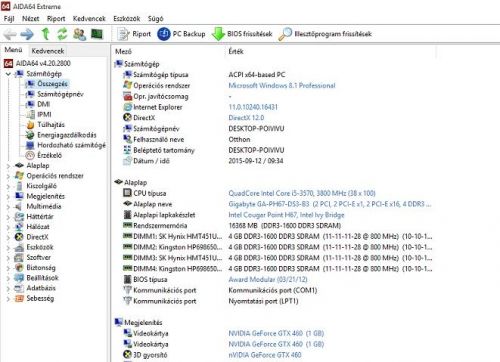Expand the Multimédia tree node
This screenshot has width=500, height=362.
point(8,207)
